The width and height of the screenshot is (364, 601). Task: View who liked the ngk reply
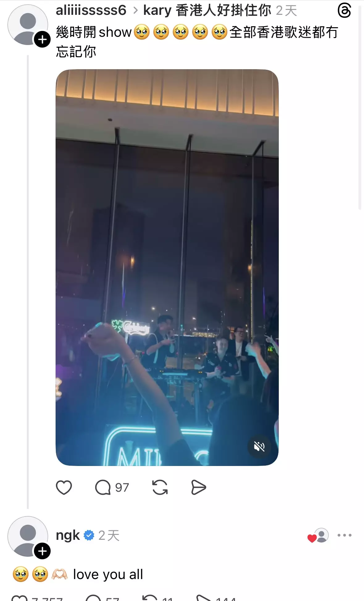pyautogui.click(x=318, y=536)
